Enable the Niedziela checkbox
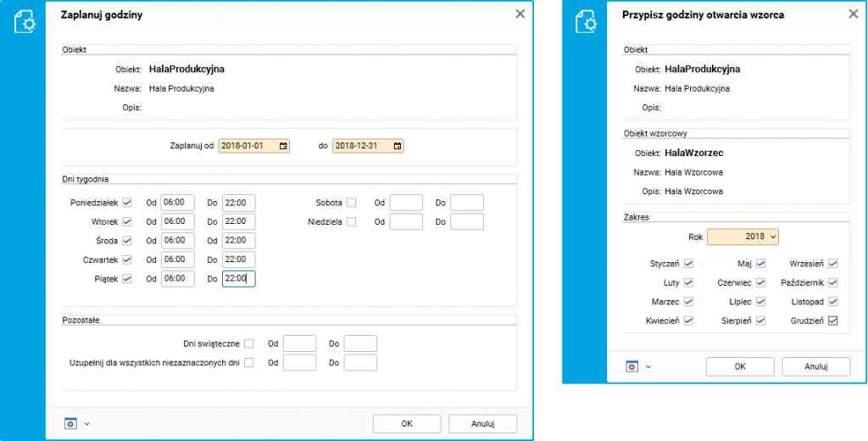The width and height of the screenshot is (868, 441). coord(352,221)
